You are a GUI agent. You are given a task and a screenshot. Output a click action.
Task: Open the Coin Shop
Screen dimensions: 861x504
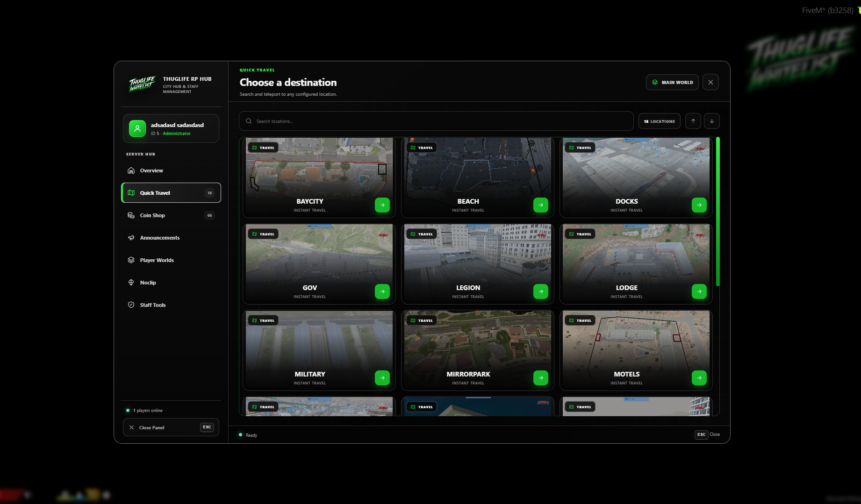point(171,215)
